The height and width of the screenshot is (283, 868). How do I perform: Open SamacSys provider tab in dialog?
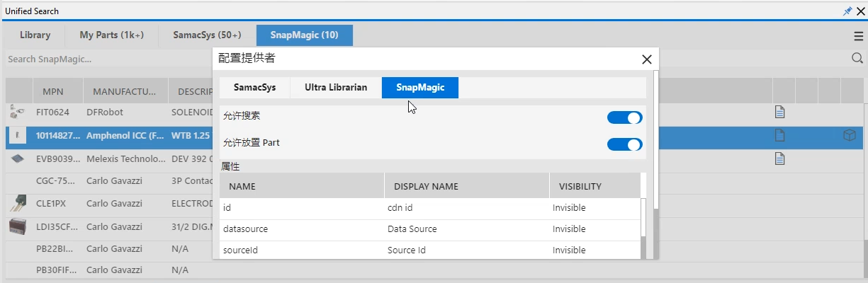254,88
